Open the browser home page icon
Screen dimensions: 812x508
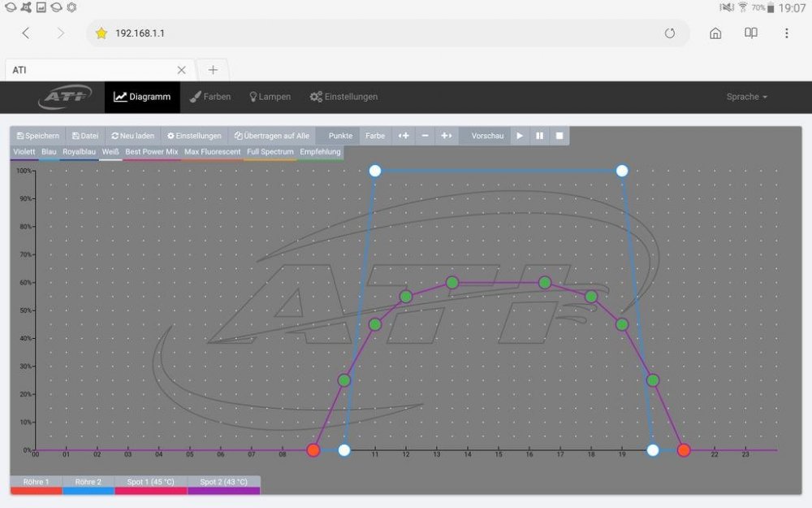click(715, 33)
